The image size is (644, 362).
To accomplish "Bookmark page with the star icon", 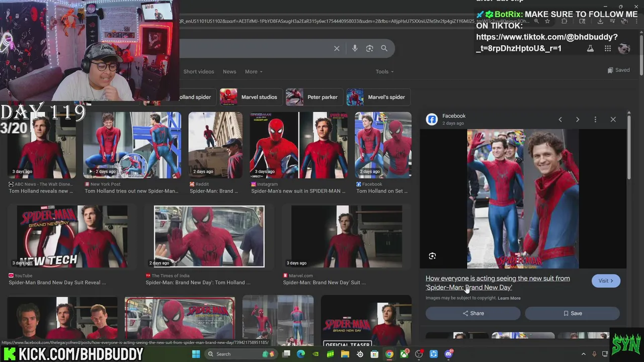I will [x=547, y=21].
